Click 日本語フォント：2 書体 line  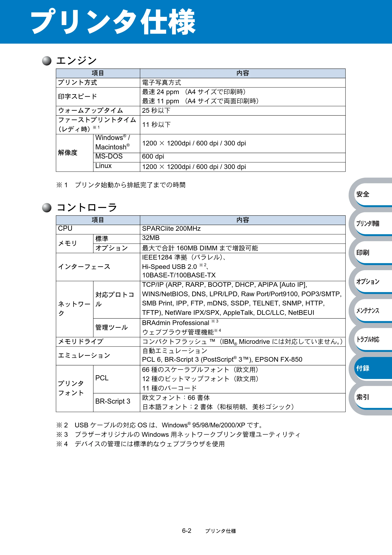pos(218,407)
